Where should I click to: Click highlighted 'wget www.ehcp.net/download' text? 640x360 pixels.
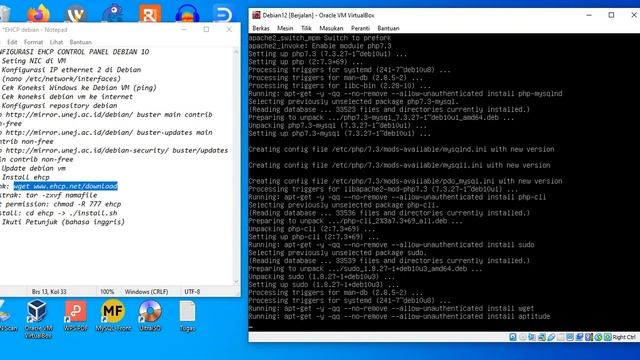pos(66,186)
